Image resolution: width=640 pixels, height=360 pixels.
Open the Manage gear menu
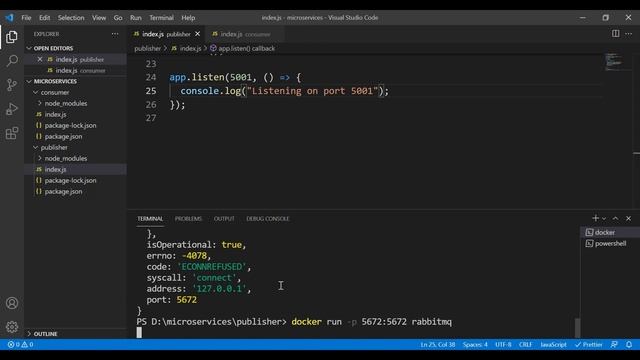pos(12,327)
